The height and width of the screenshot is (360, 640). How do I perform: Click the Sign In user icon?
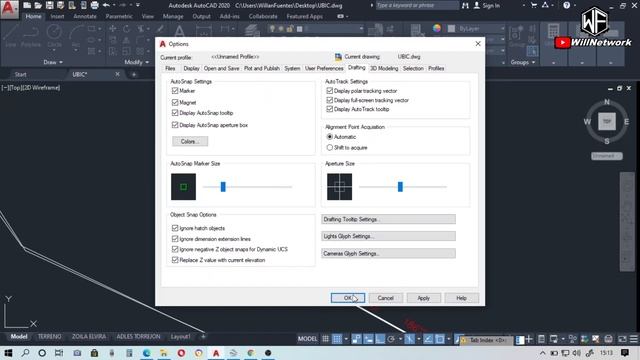click(476, 5)
